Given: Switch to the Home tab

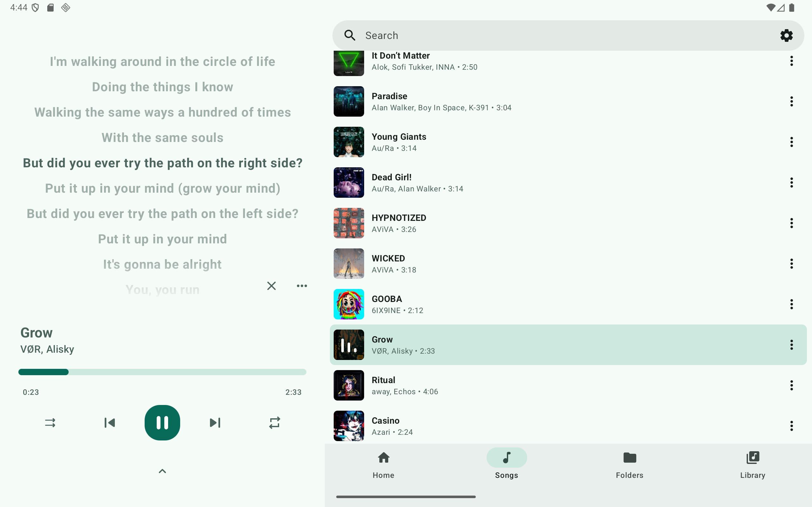Looking at the screenshot, I should coord(383,465).
